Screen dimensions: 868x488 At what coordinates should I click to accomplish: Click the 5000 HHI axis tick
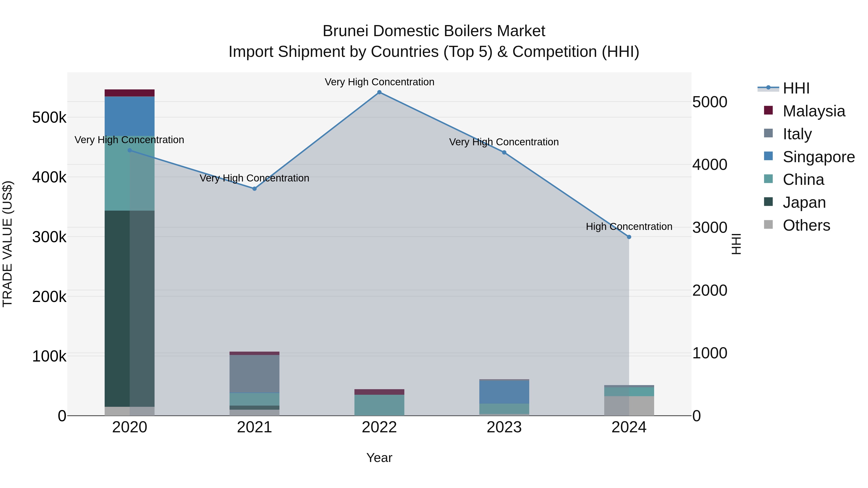(710, 102)
